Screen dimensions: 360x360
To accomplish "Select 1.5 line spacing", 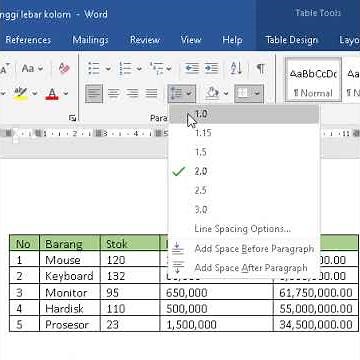I will (x=244, y=152).
